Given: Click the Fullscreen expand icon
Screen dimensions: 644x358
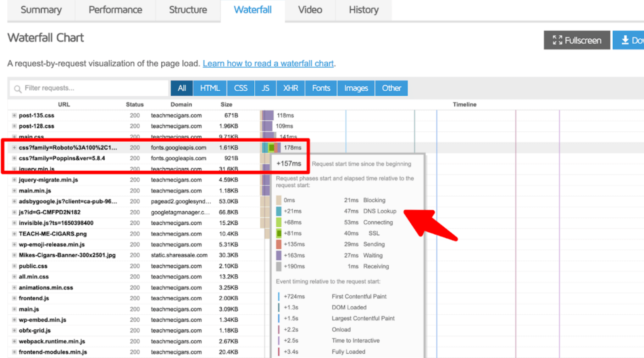Looking at the screenshot, I should click(557, 40).
